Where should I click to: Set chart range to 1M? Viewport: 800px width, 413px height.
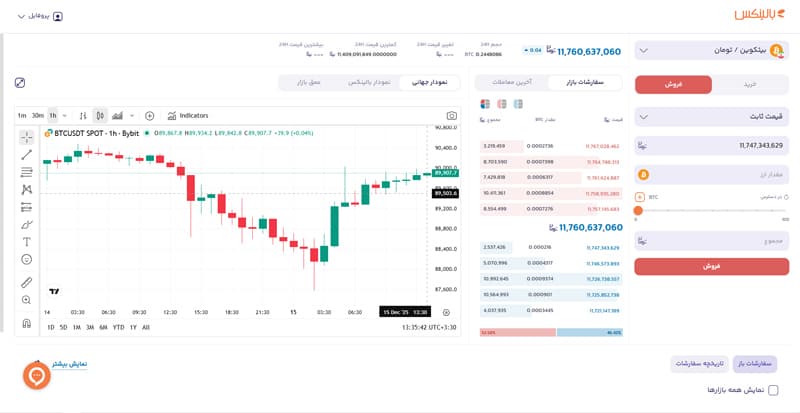pyautogui.click(x=77, y=327)
